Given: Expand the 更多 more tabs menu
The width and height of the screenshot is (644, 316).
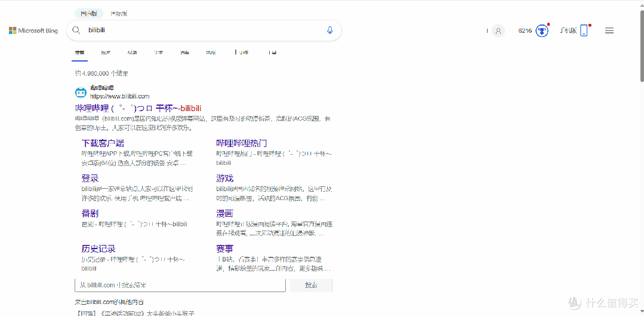Looking at the screenshot, I should (x=242, y=53).
